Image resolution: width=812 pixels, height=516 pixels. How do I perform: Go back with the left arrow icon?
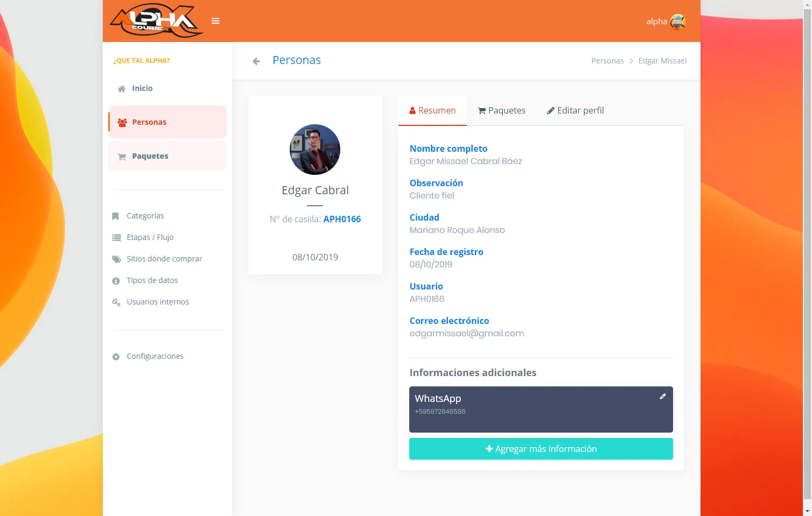pyautogui.click(x=256, y=61)
